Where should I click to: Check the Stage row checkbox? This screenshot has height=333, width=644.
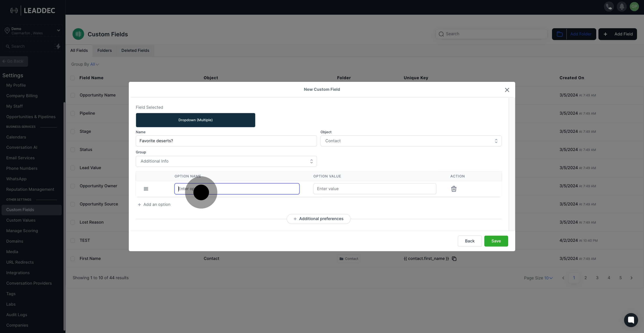[73, 131]
